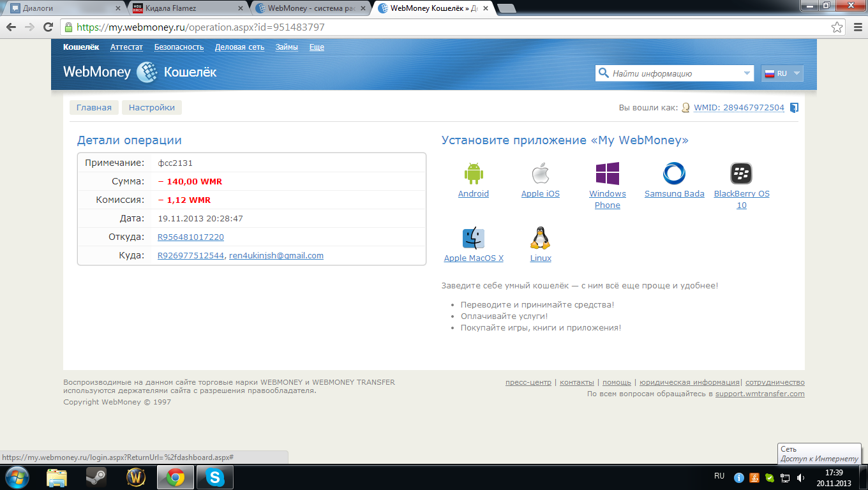Click the Найти информацию search field
The height and width of the screenshot is (490, 868).
[x=675, y=73]
